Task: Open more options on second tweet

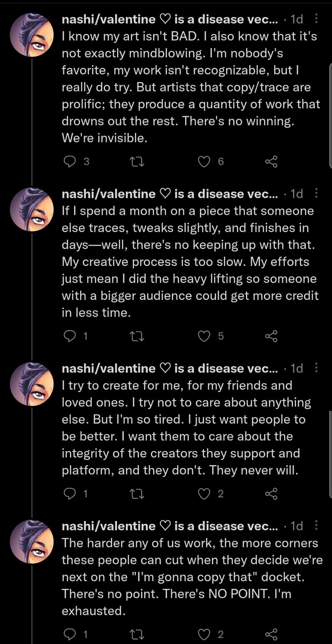Action: (316, 193)
